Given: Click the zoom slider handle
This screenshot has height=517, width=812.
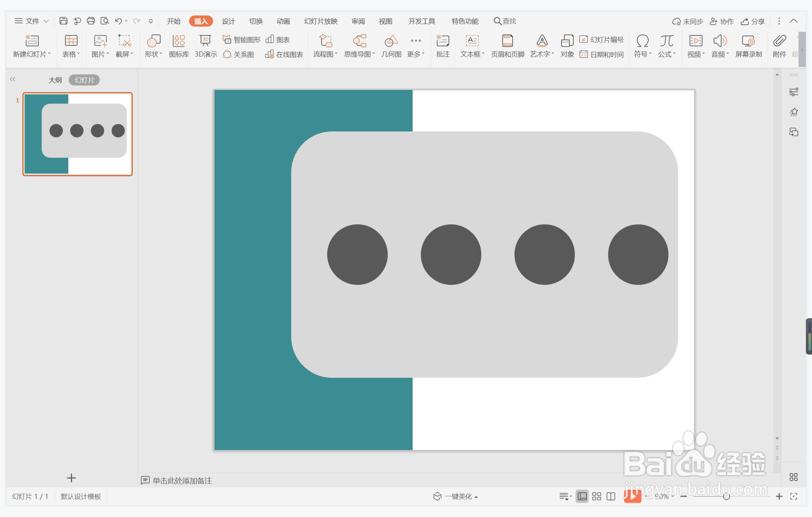Looking at the screenshot, I should pyautogui.click(x=726, y=496).
